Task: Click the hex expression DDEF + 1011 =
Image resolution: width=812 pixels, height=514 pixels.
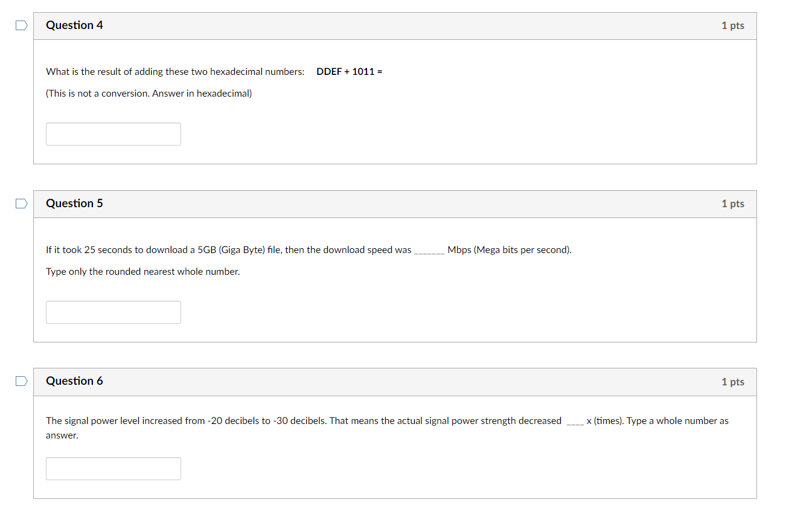Action: pos(350,72)
